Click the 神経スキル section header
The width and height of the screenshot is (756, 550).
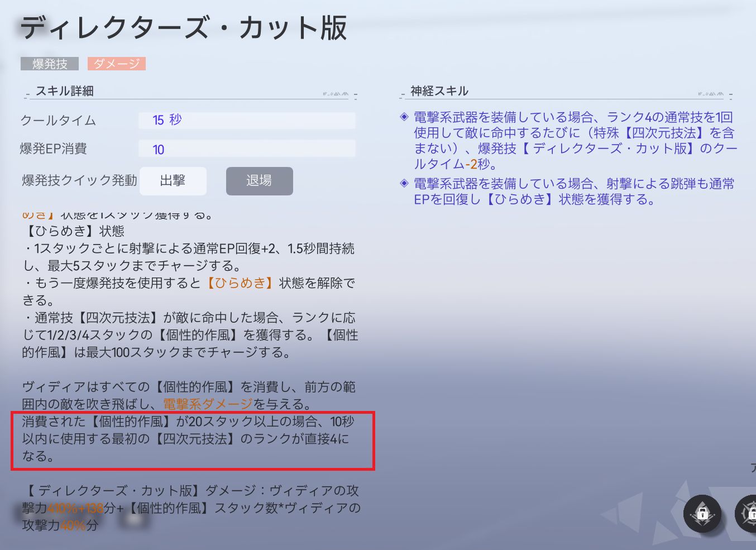[x=439, y=91]
